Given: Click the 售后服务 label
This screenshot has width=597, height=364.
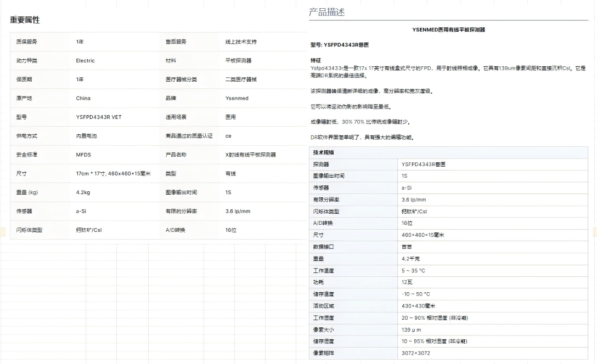Looking at the screenshot, I should 176,42.
